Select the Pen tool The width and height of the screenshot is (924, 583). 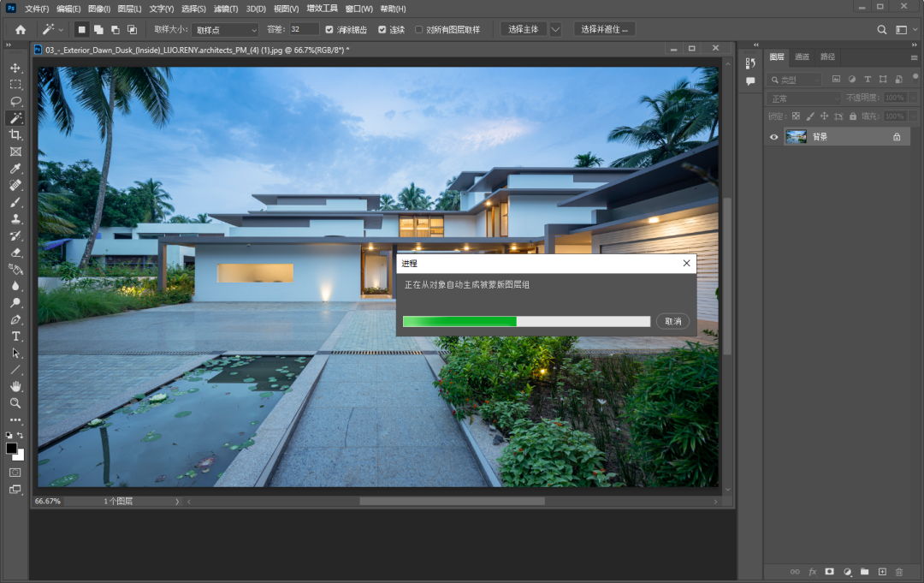15,319
